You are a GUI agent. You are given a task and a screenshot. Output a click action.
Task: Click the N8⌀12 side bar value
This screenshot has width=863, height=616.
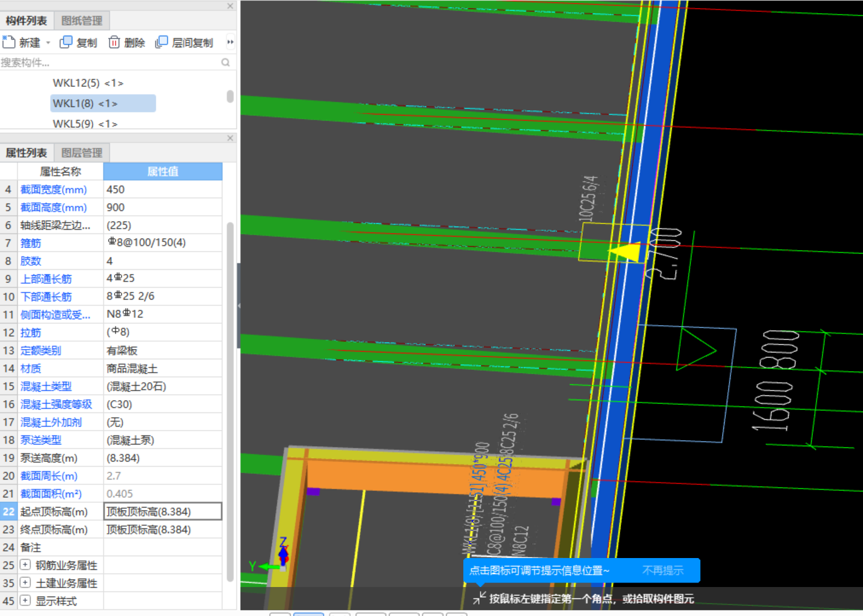[x=163, y=314]
